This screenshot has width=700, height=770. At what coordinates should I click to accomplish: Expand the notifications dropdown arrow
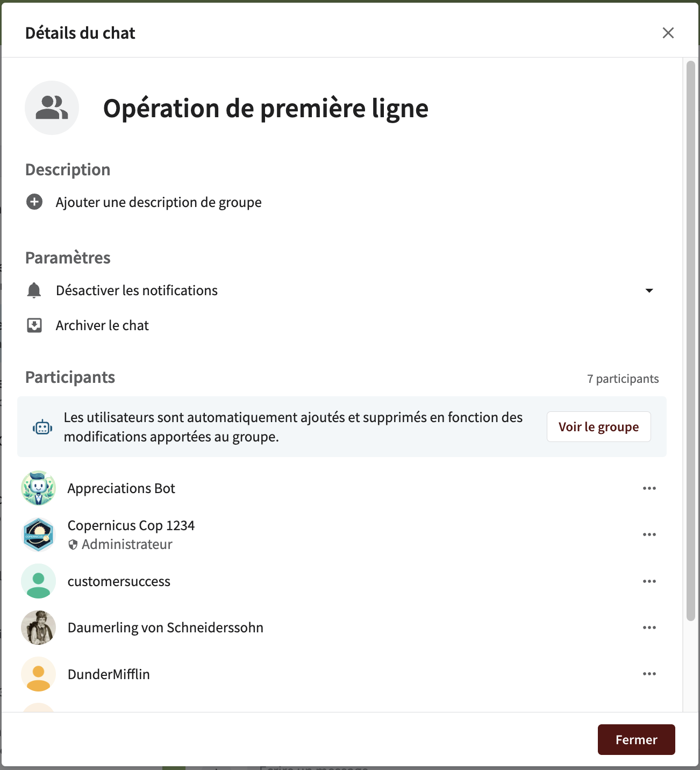[649, 290]
